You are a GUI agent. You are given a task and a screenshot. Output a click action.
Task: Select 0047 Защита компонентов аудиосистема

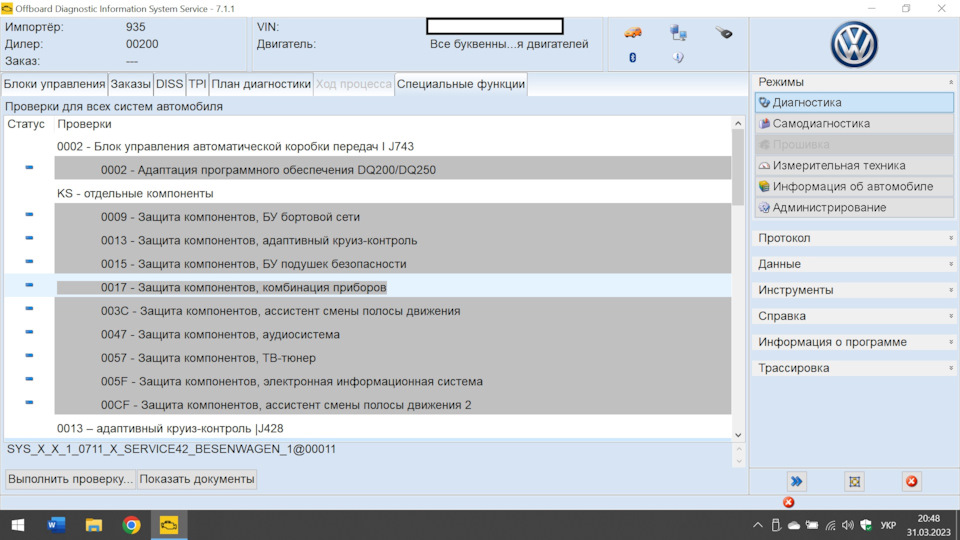392,334
